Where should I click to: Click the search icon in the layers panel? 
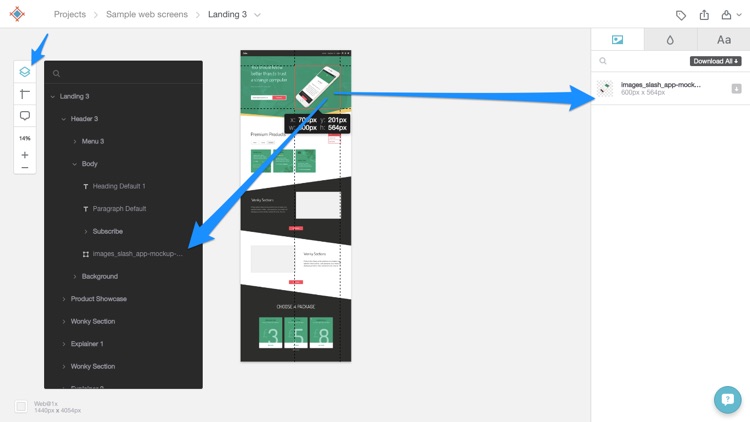[x=56, y=74]
